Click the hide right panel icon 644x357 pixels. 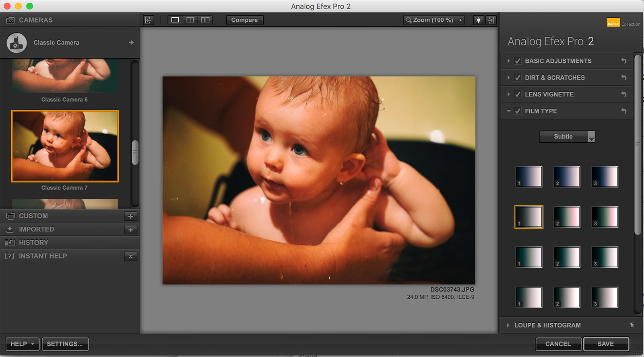[x=491, y=20]
